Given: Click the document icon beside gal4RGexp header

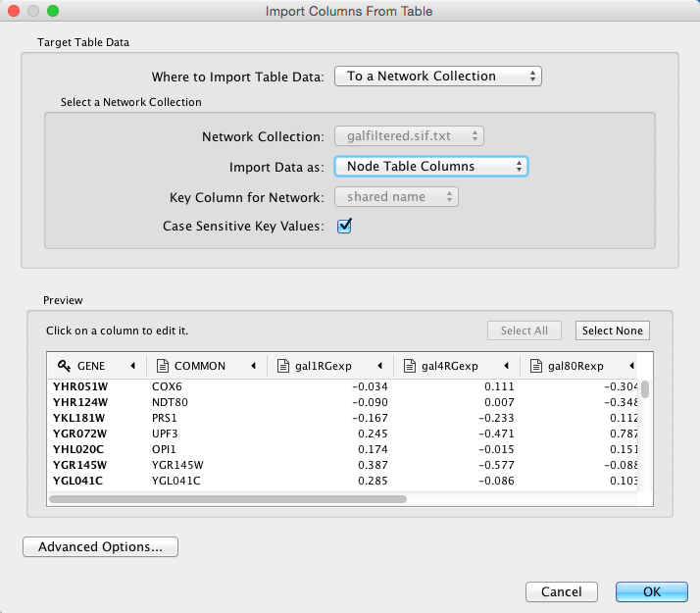Looking at the screenshot, I should [409, 366].
